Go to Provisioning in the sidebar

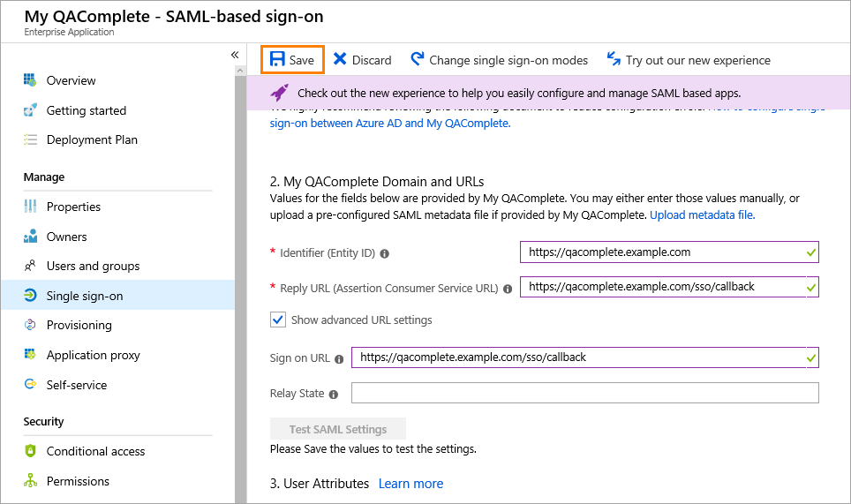click(x=79, y=325)
